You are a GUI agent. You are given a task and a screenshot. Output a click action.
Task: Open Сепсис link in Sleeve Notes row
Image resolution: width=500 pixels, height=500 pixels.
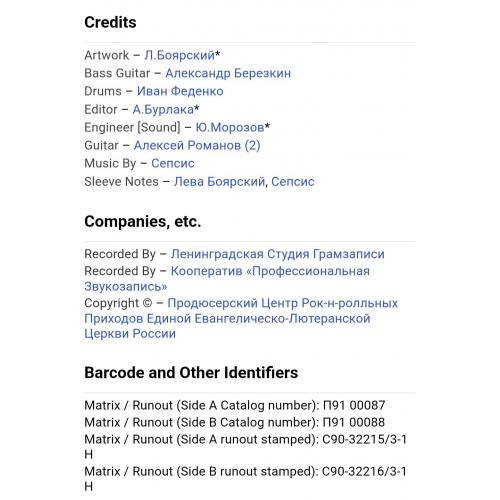(293, 182)
